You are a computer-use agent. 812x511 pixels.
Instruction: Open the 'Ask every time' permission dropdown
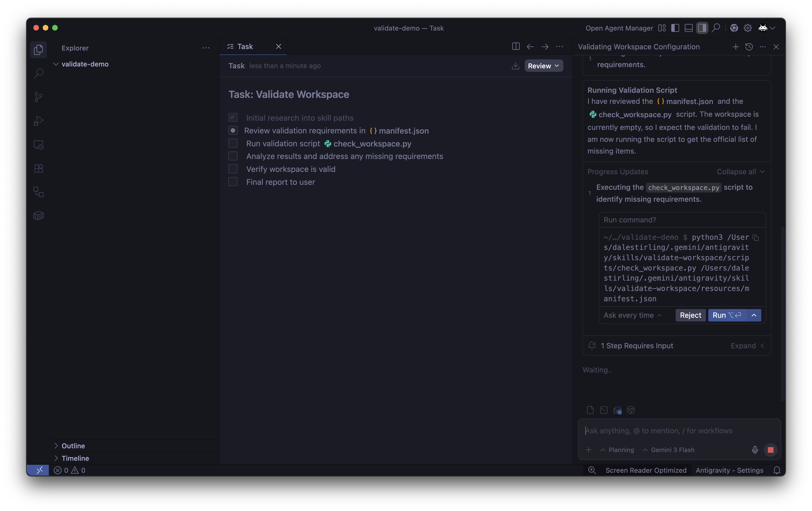coord(632,315)
